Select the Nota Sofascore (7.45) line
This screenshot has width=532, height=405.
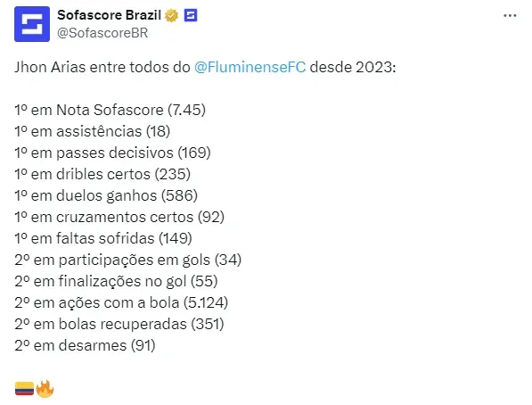click(110, 110)
